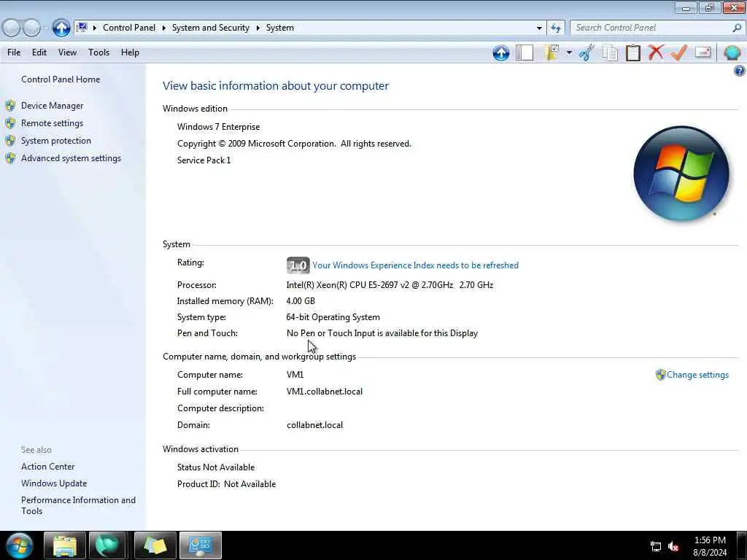Viewport: 747px width, 560px height.
Task: Click the orange checkmark Properties icon
Action: point(679,52)
